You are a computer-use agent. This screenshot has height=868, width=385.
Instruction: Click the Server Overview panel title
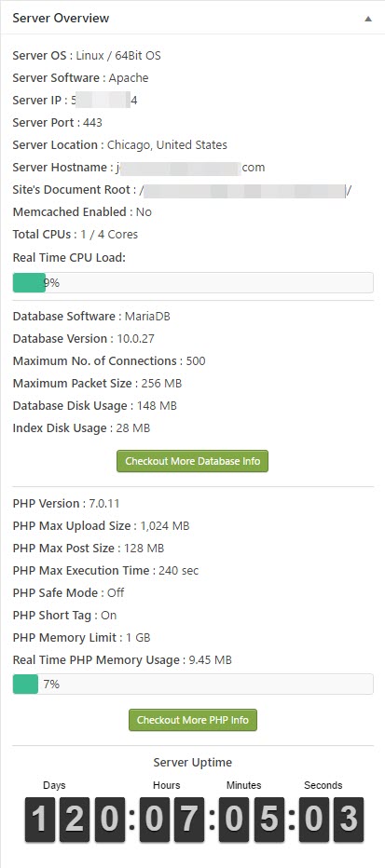[61, 19]
